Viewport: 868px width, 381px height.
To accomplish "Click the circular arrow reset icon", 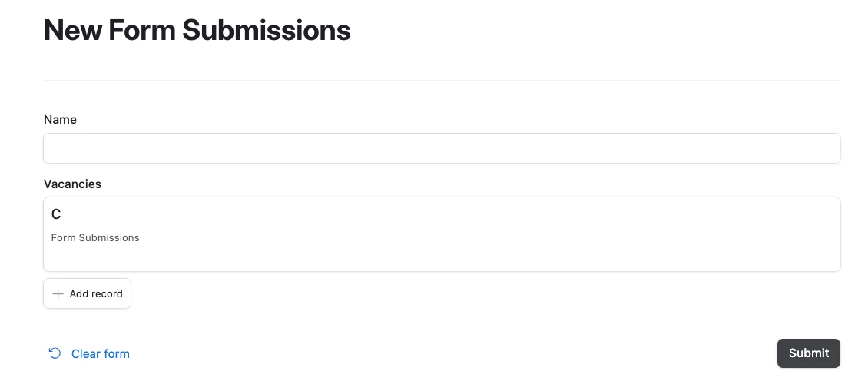I will point(55,353).
